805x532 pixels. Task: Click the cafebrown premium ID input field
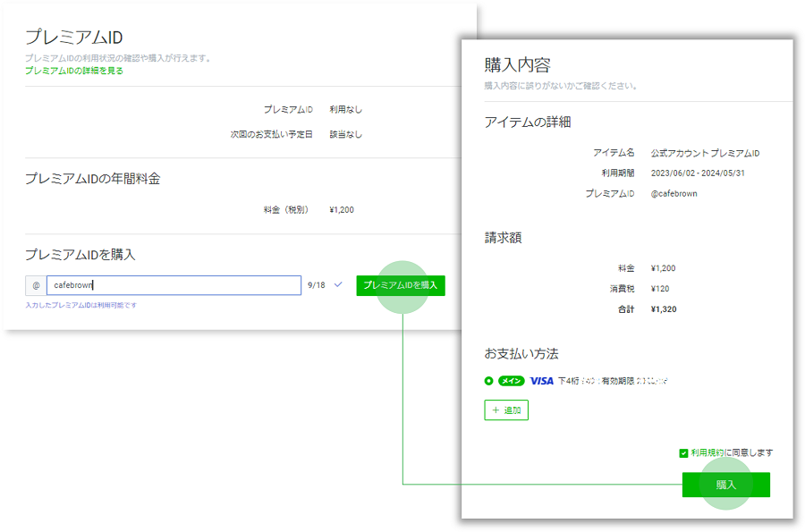(x=174, y=285)
